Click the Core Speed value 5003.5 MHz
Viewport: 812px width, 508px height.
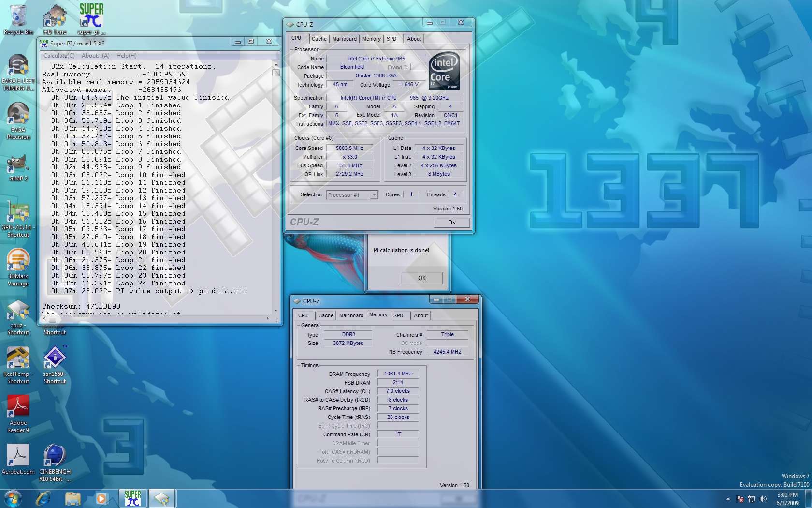pos(349,149)
